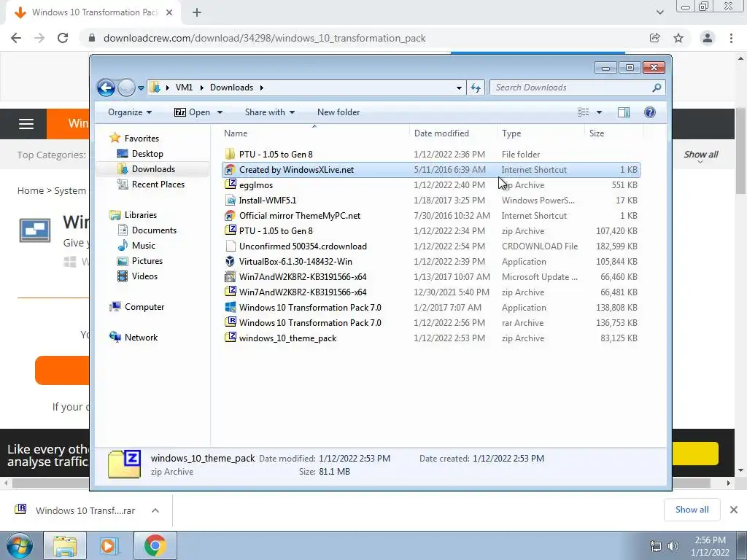The width and height of the screenshot is (747, 560).
Task: Open the website's hamburger menu
Action: [x=26, y=124]
